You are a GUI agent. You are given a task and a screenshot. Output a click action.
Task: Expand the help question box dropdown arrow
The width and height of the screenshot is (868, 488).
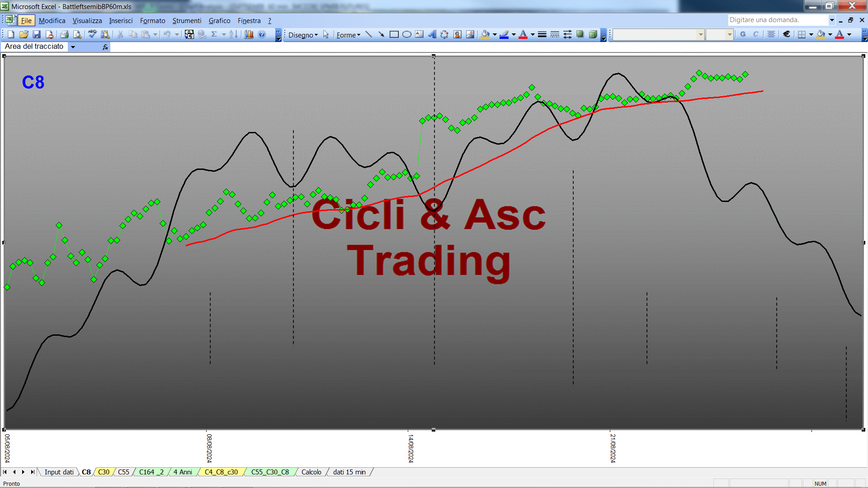pos(831,20)
